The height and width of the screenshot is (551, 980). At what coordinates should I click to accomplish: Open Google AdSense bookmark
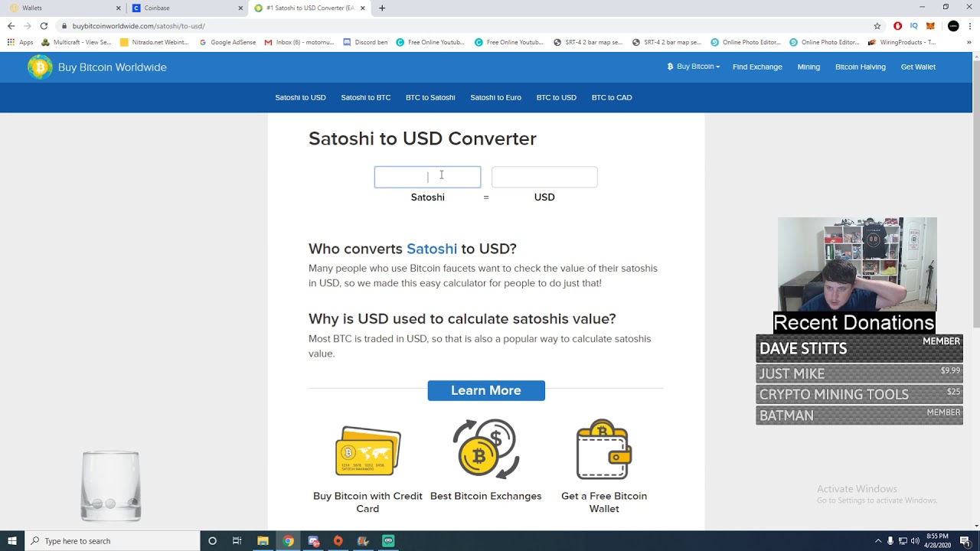tap(227, 42)
